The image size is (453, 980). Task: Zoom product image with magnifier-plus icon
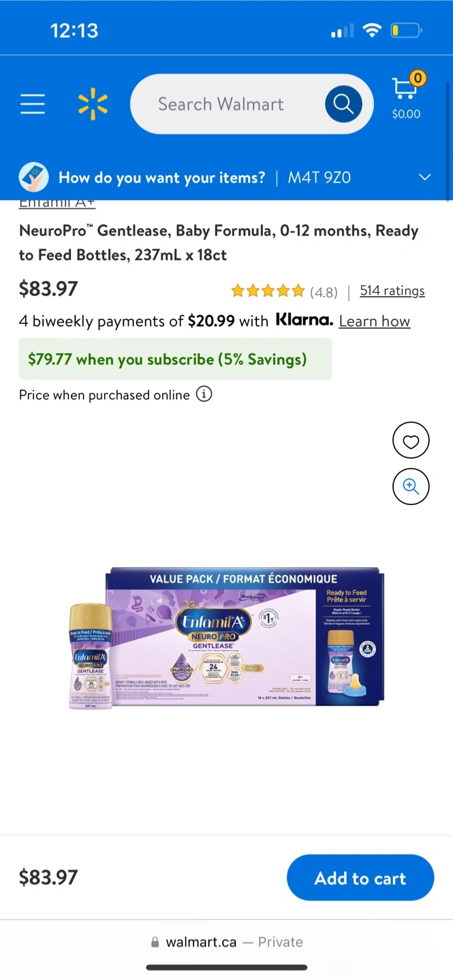click(x=411, y=486)
